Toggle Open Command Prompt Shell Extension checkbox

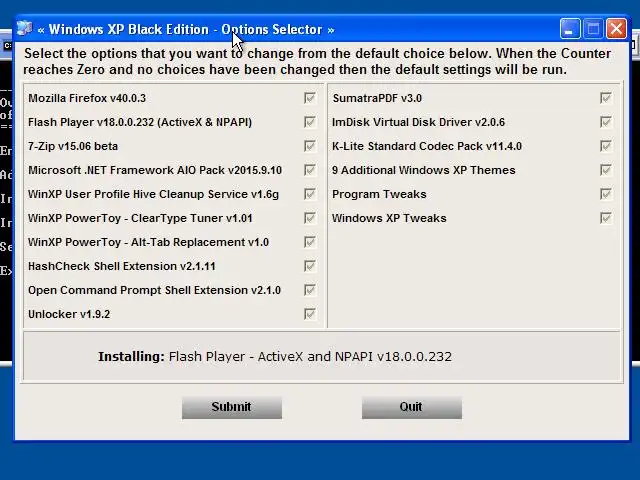[310, 290]
